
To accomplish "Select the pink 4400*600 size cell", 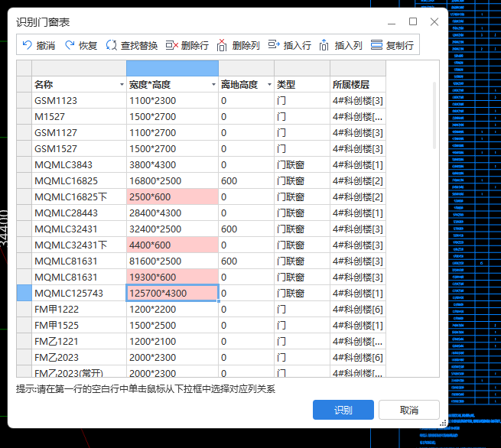I will (173, 245).
